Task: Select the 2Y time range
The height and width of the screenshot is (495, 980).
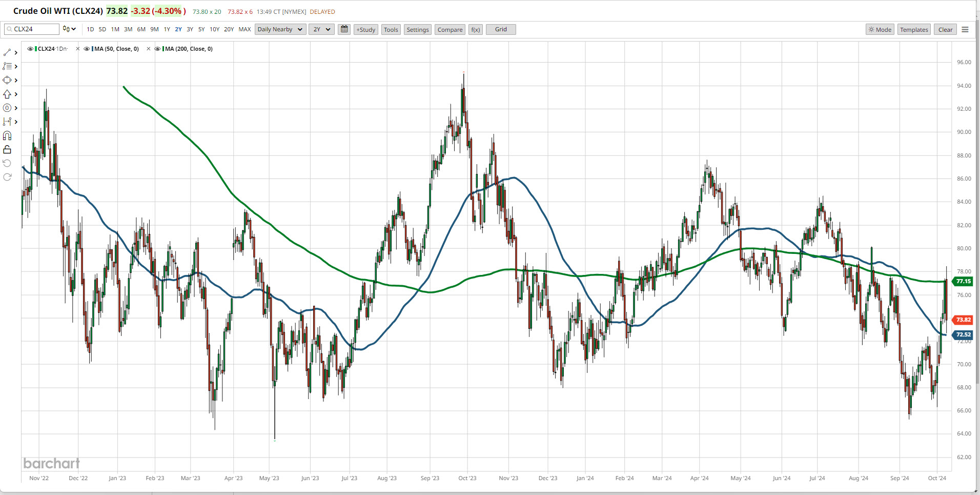Action: tap(178, 29)
